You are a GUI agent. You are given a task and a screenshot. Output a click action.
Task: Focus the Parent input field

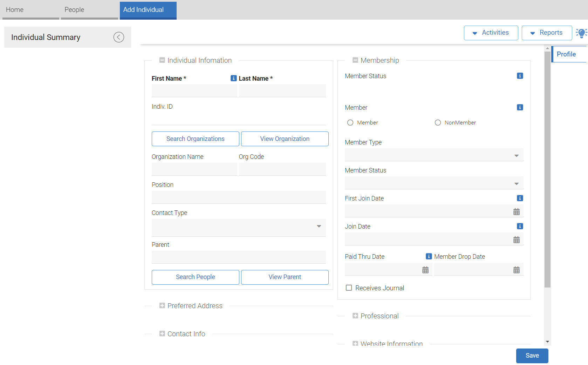point(239,257)
